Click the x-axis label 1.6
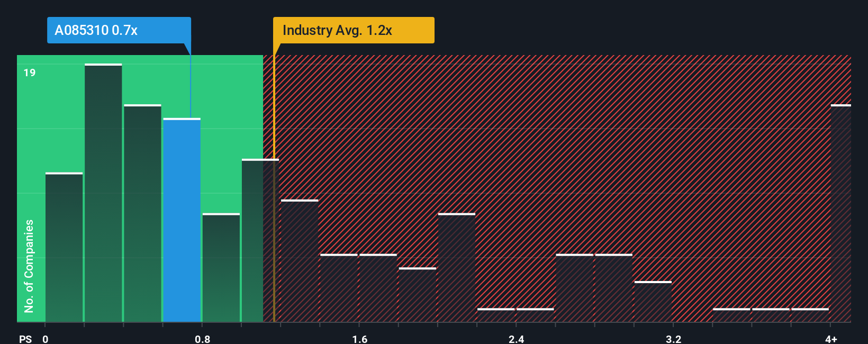868x344 pixels. pos(360,339)
